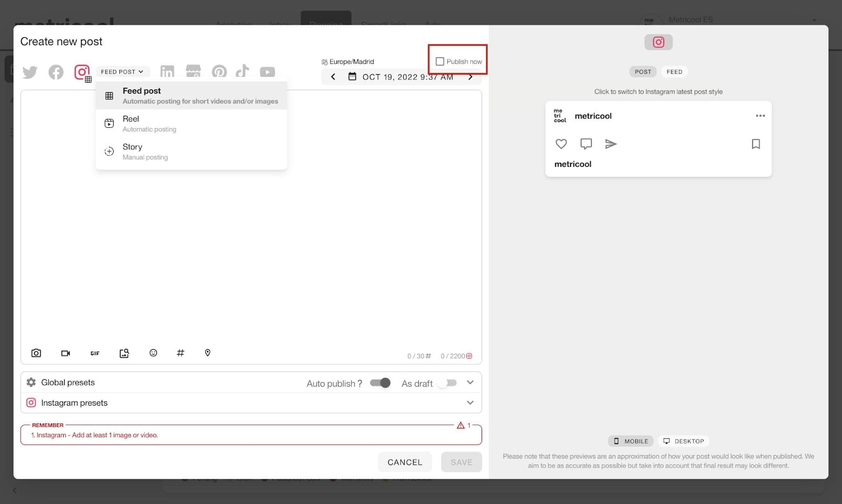Open the FEED POST type dropdown
842x504 pixels.
(123, 72)
